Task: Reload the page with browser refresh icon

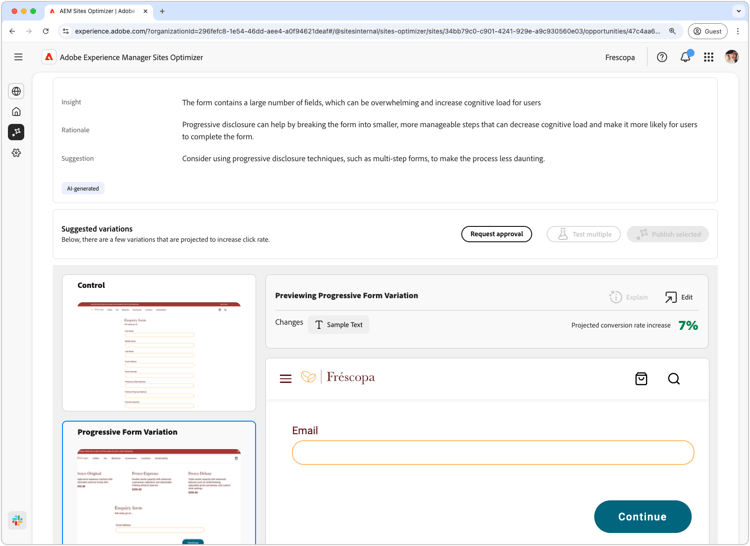Action: click(45, 31)
